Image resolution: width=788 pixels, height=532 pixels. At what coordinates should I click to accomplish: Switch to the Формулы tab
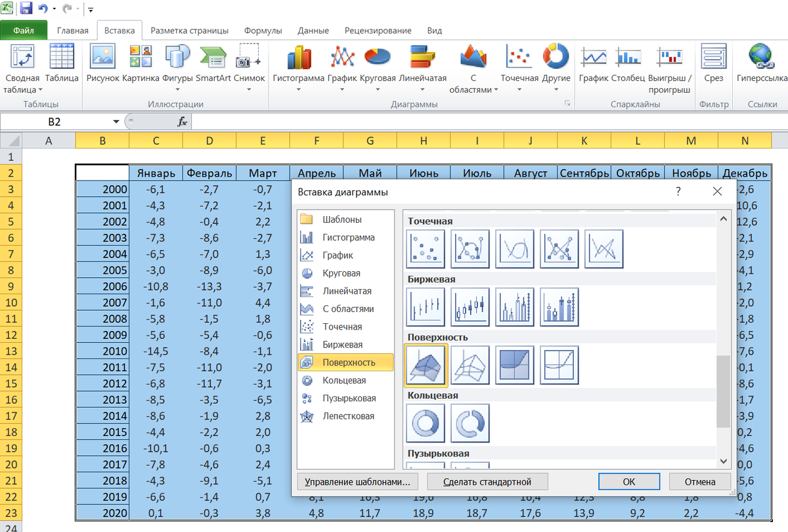click(263, 30)
